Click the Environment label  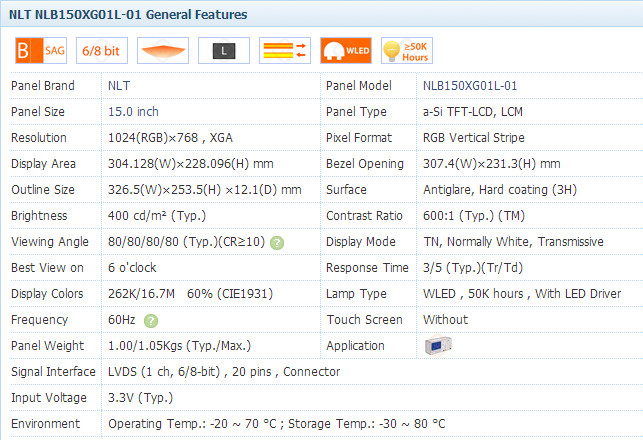(46, 424)
